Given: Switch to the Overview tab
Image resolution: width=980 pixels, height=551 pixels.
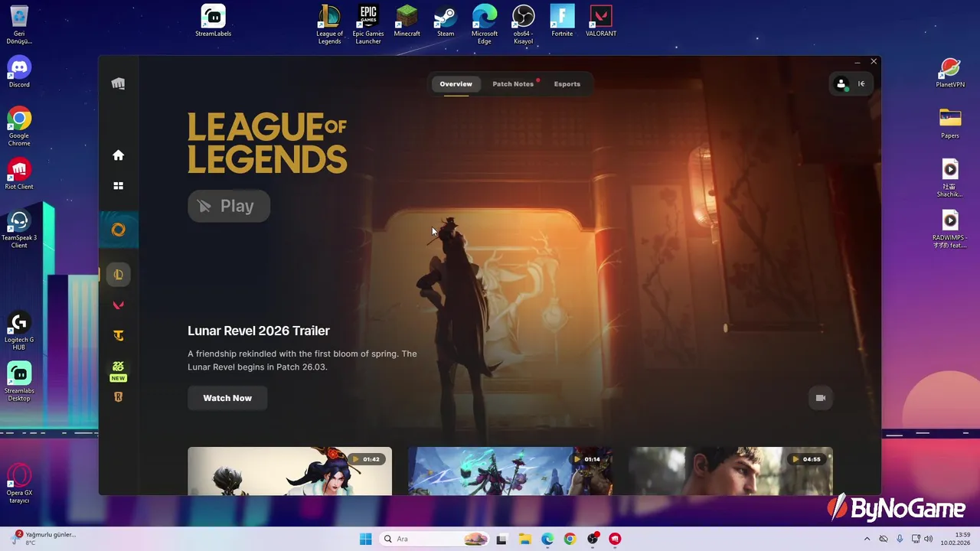Looking at the screenshot, I should pos(456,84).
